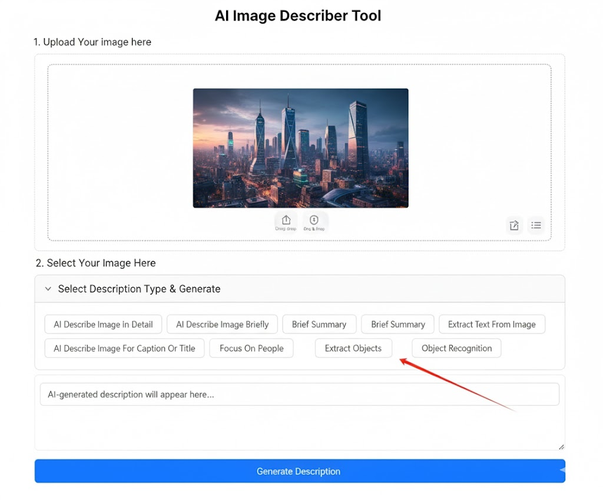
Task: Click the AI-generated description text field
Action: [299, 394]
